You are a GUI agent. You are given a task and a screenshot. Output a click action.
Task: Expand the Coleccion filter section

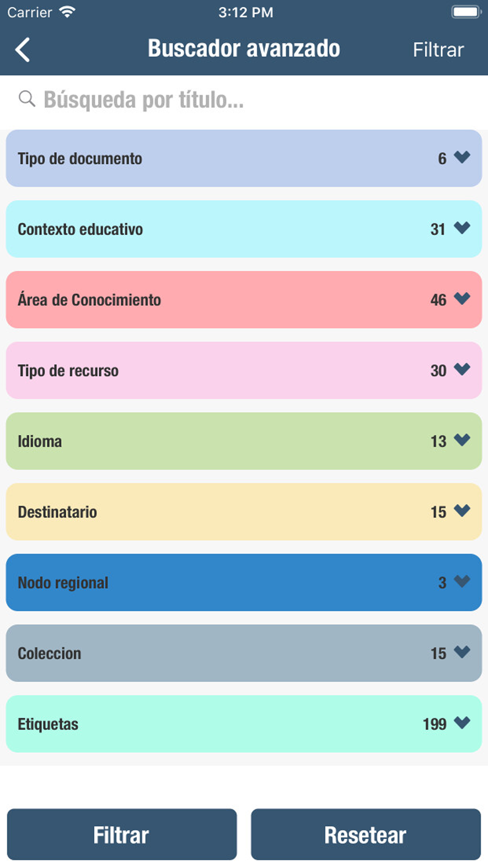click(244, 653)
